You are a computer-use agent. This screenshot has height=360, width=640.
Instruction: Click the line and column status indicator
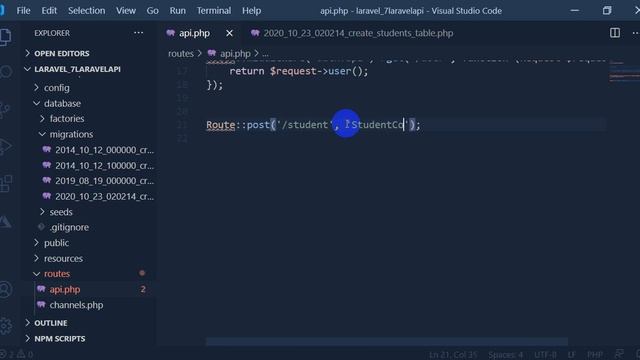(x=453, y=355)
